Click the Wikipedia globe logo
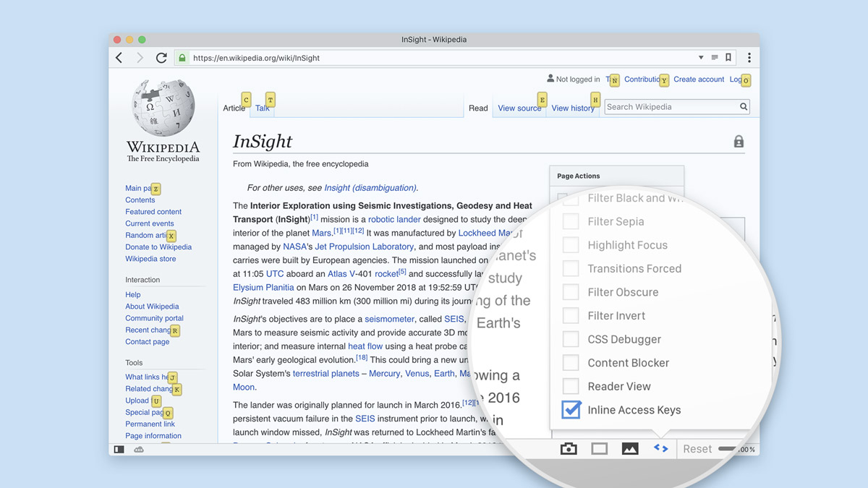The image size is (868, 488). (x=163, y=107)
